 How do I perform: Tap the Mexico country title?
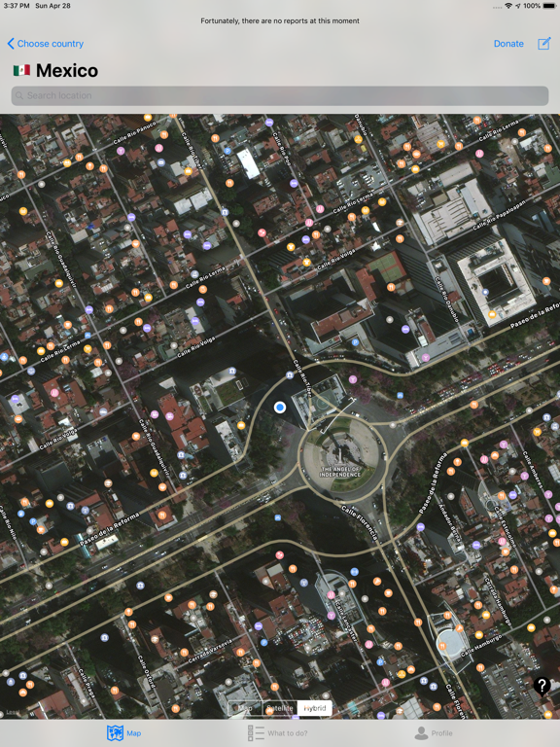coord(67,70)
